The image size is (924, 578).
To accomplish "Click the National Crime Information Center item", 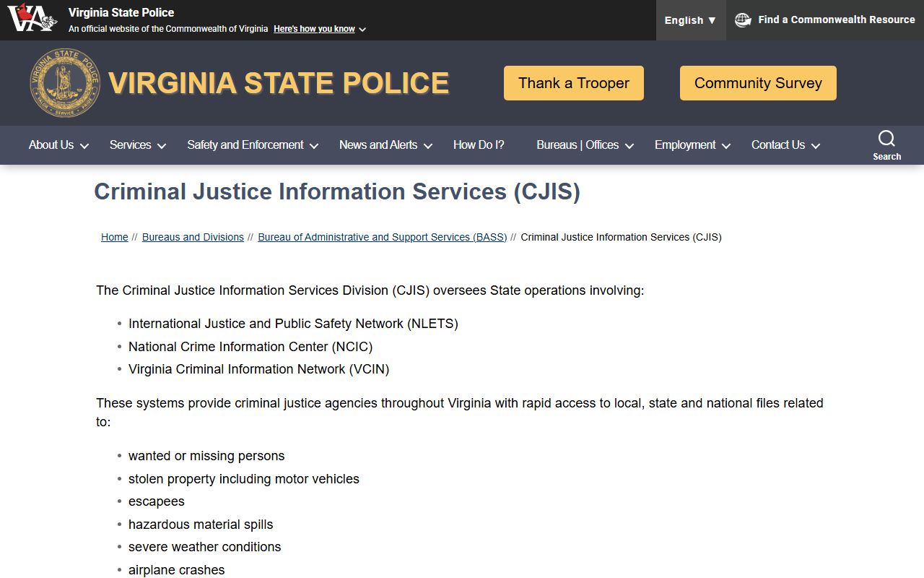I will [250, 347].
